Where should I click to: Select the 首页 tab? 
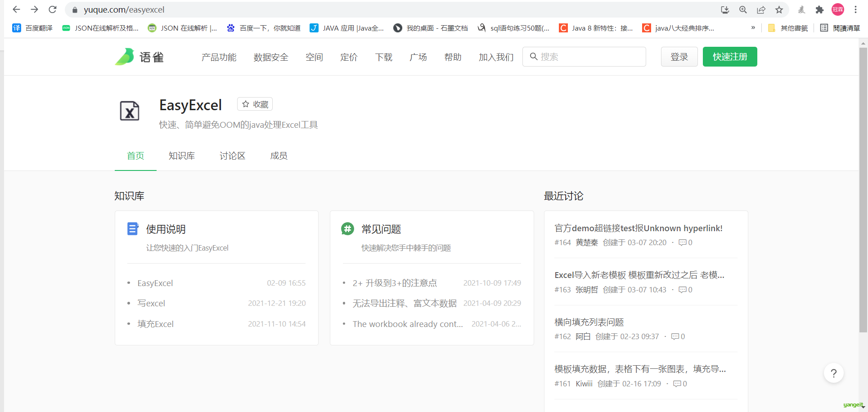135,156
